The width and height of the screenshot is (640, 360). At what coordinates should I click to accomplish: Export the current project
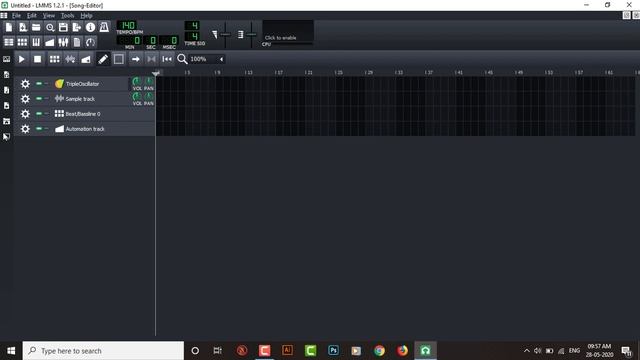[77, 27]
